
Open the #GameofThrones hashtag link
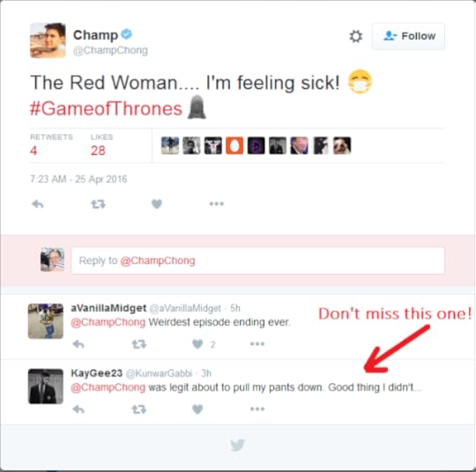coord(106,108)
